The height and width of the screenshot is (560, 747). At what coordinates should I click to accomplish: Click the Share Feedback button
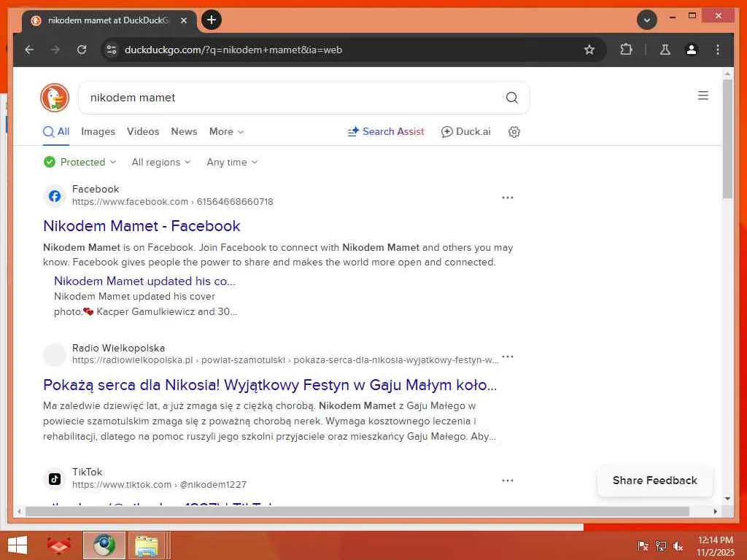654,480
